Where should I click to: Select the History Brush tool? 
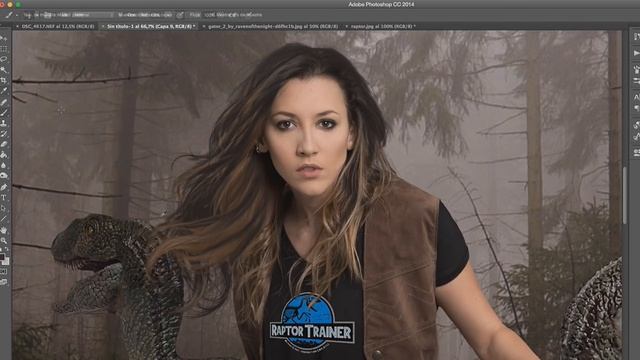4,134
